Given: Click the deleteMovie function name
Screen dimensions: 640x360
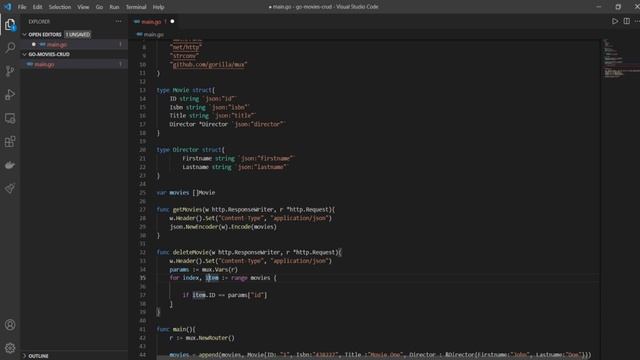Looking at the screenshot, I should coord(191,252).
